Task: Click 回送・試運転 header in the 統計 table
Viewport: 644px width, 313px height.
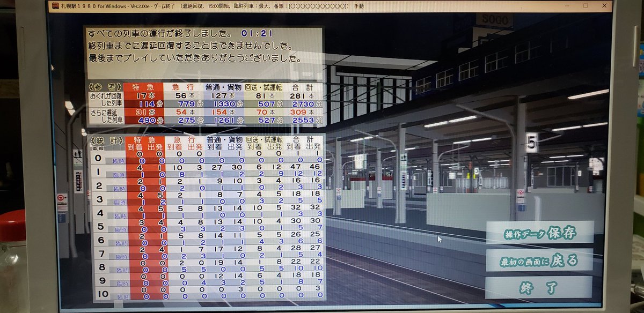Action: (265, 139)
